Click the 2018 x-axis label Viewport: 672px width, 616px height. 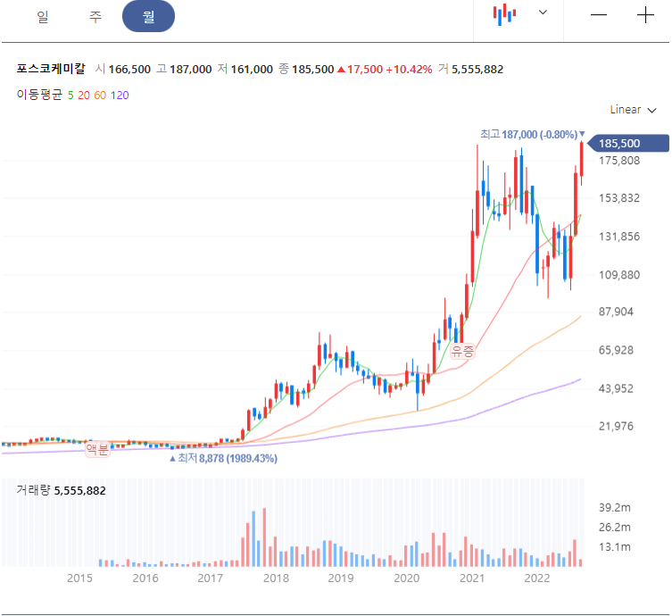(276, 579)
